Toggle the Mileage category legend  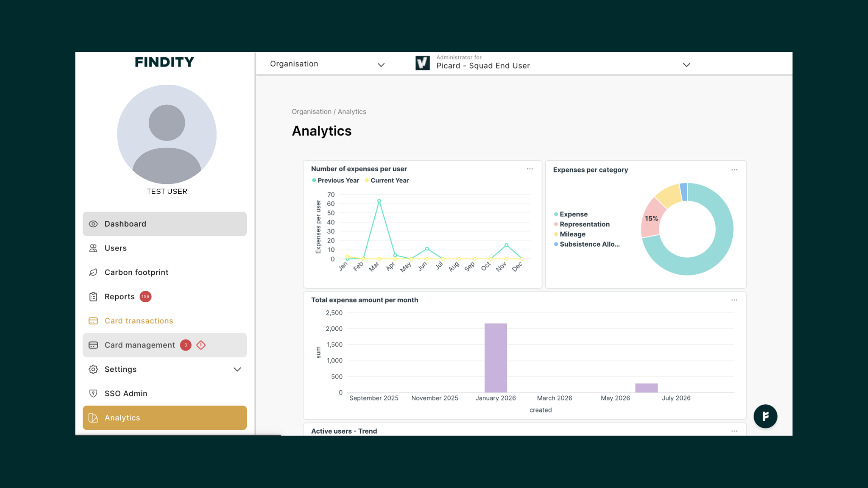pyautogui.click(x=570, y=234)
